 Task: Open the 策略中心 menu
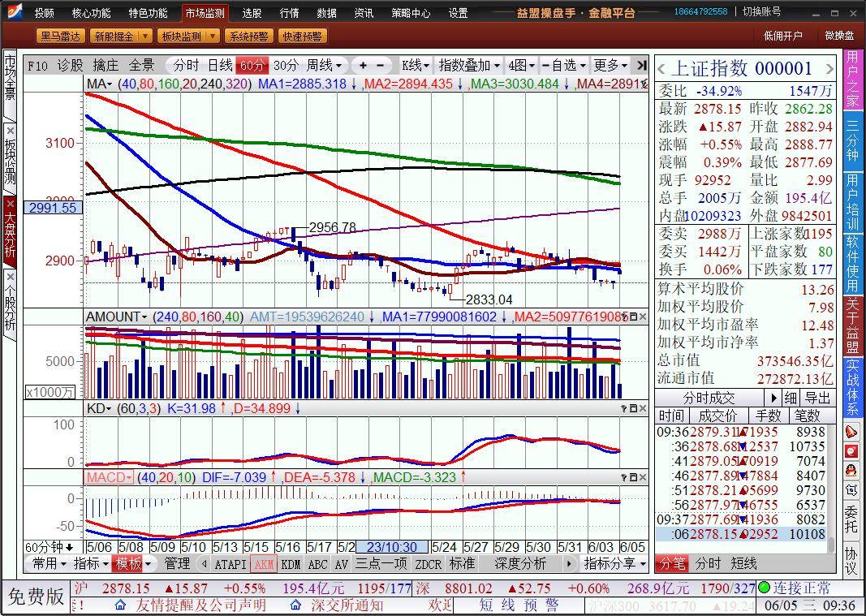(x=411, y=13)
